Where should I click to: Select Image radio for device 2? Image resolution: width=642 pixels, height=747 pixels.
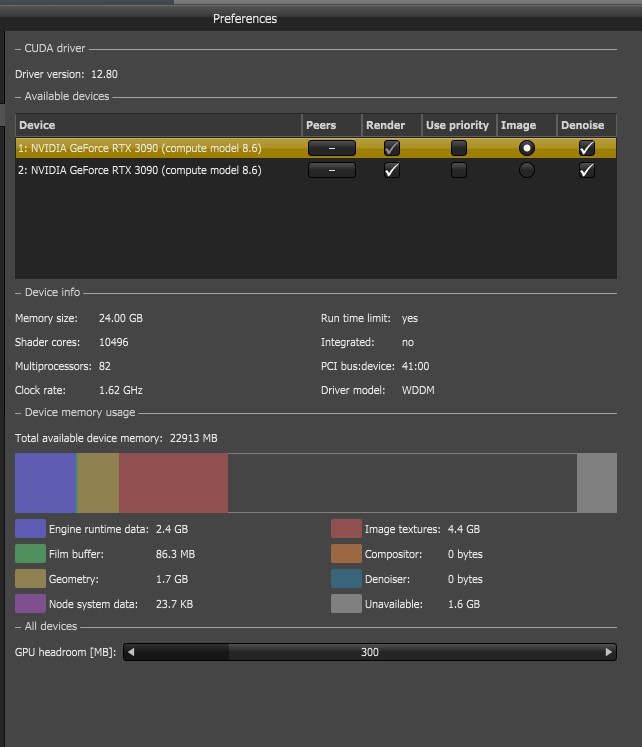click(527, 170)
